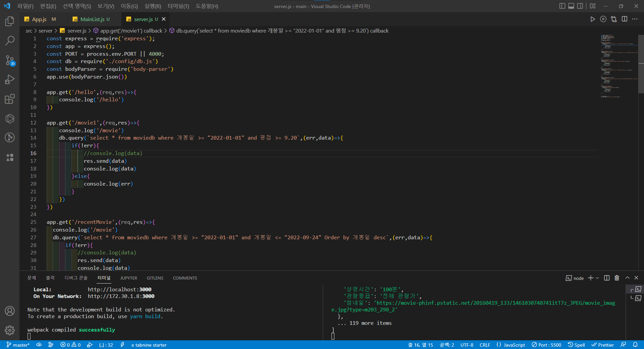Toggle the primary side bar visibility

tap(562, 6)
